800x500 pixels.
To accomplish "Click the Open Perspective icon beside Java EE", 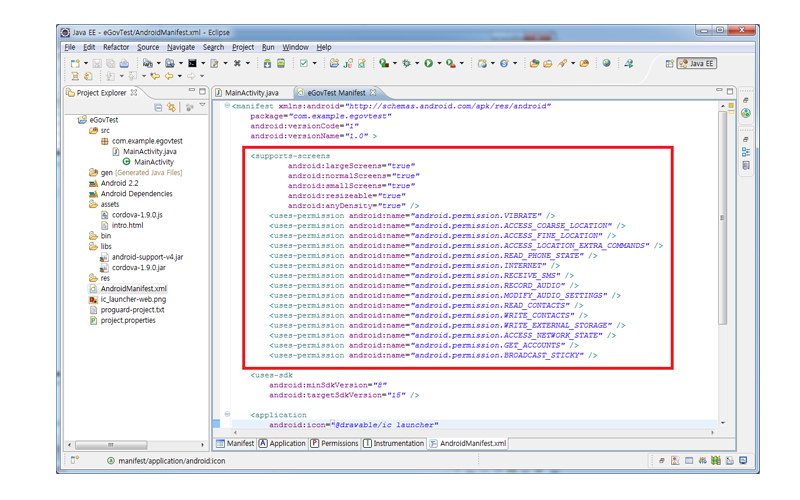I will (x=669, y=63).
